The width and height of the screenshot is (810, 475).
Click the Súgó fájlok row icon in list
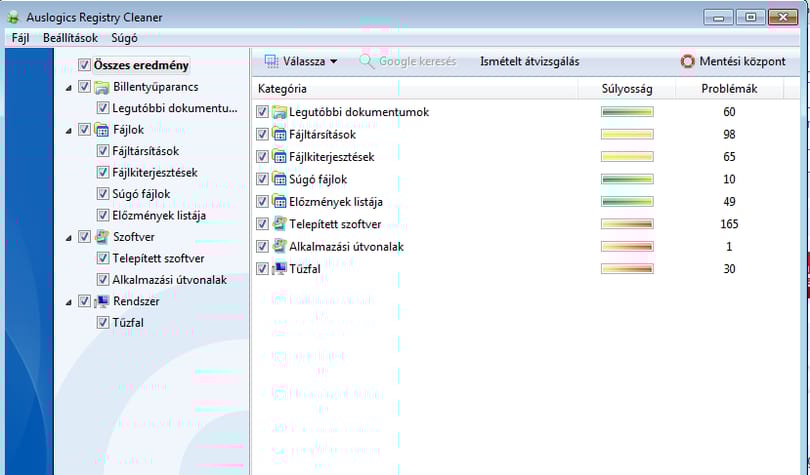279,179
